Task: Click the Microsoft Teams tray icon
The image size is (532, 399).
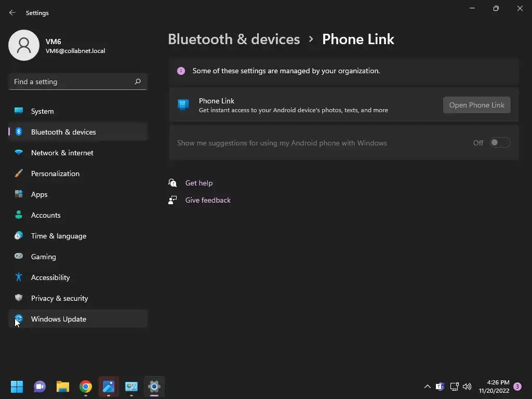Action: [x=440, y=387]
